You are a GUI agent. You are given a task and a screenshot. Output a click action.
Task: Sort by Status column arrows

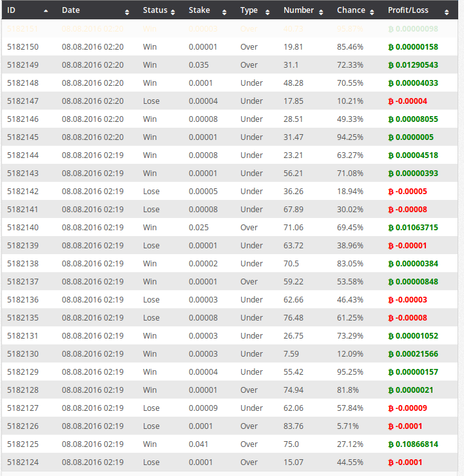(x=173, y=12)
